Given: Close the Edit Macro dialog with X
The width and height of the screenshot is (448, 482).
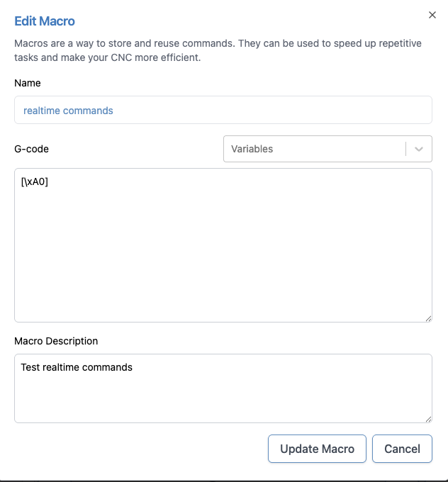Looking at the screenshot, I should 432,15.
